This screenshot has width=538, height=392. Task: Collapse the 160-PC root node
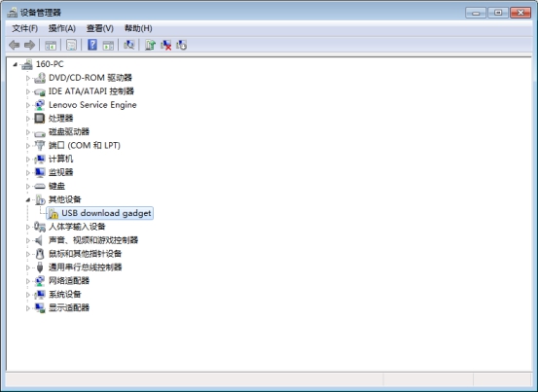(x=15, y=64)
